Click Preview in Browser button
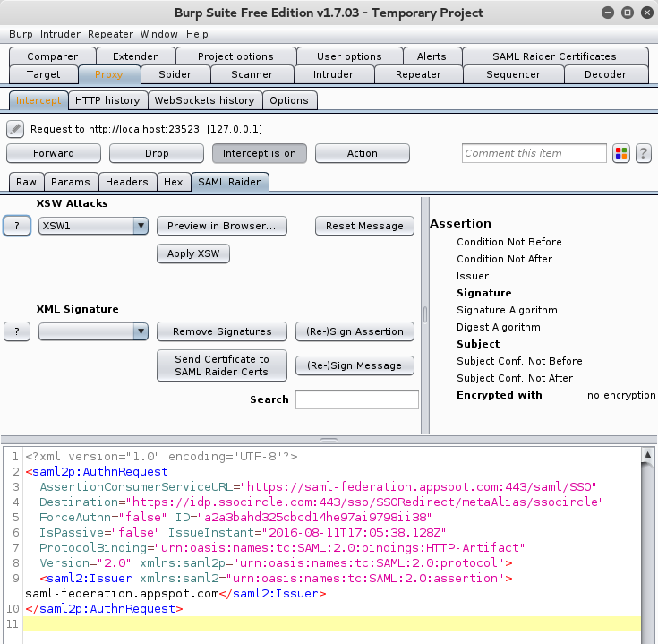This screenshot has width=658, height=644. point(222,226)
